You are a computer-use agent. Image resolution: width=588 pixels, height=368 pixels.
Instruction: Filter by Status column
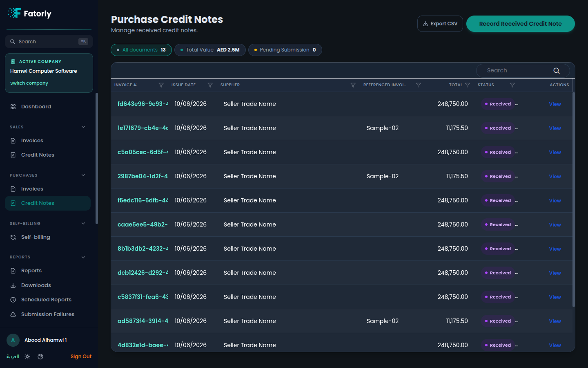point(512,85)
